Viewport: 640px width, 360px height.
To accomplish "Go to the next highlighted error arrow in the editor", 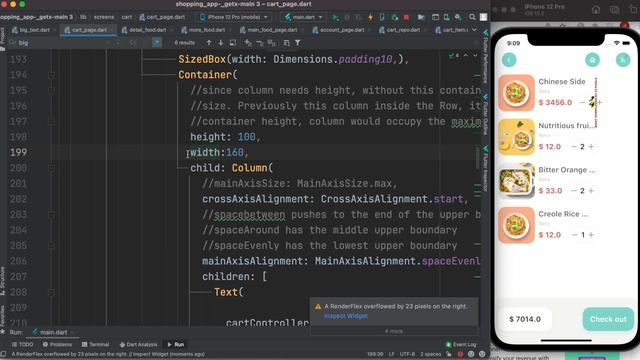I will [475, 56].
